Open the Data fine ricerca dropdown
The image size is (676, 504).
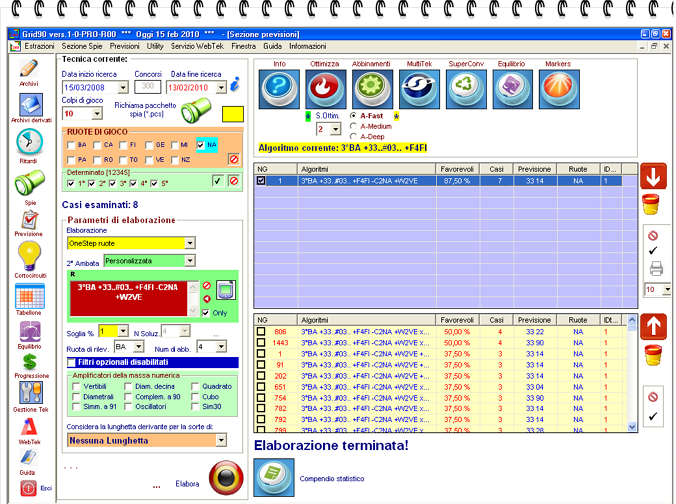click(x=221, y=88)
